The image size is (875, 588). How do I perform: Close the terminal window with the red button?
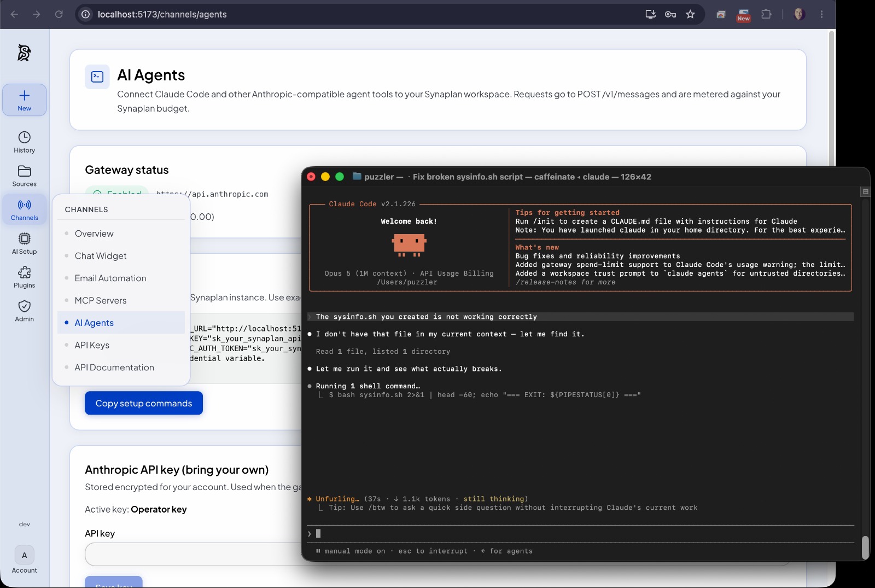[311, 177]
